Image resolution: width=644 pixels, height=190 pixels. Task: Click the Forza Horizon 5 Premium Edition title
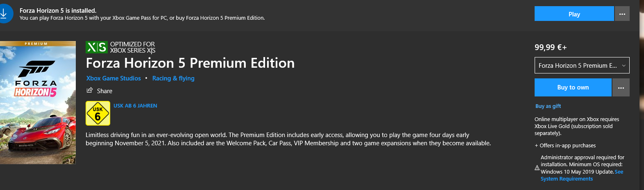[190, 63]
